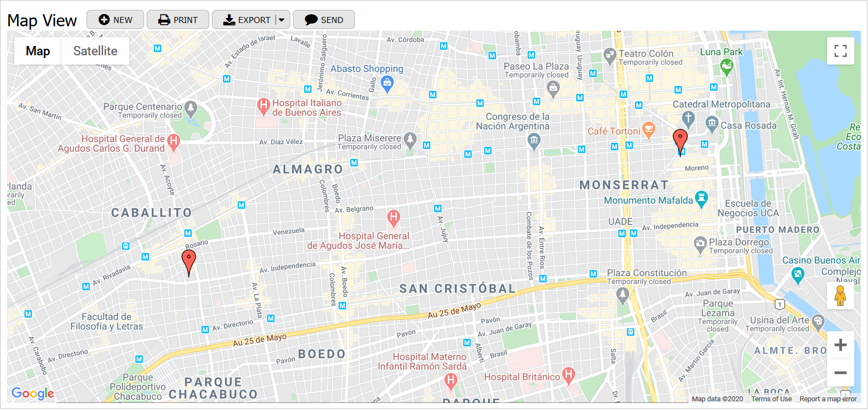The image size is (868, 410).
Task: Click Hospital General José María H icon
Action: tap(393, 218)
